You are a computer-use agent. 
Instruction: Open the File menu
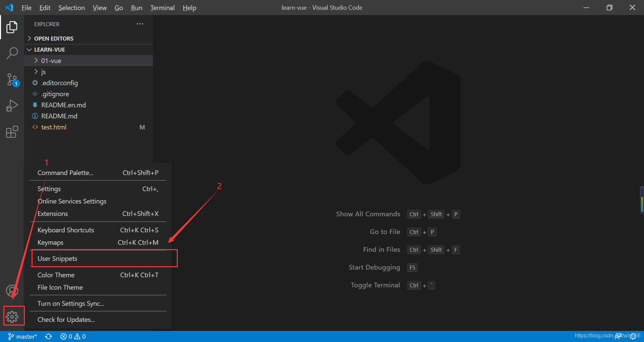coord(26,8)
